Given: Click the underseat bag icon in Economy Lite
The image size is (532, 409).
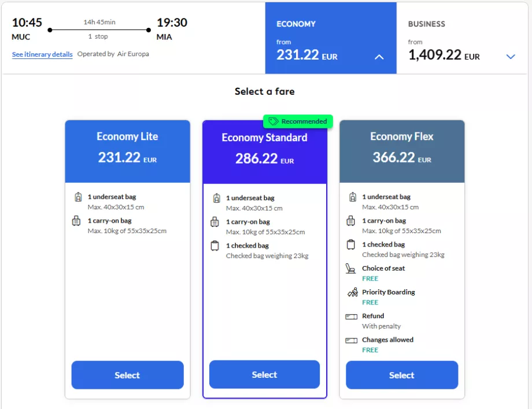Looking at the screenshot, I should (78, 197).
